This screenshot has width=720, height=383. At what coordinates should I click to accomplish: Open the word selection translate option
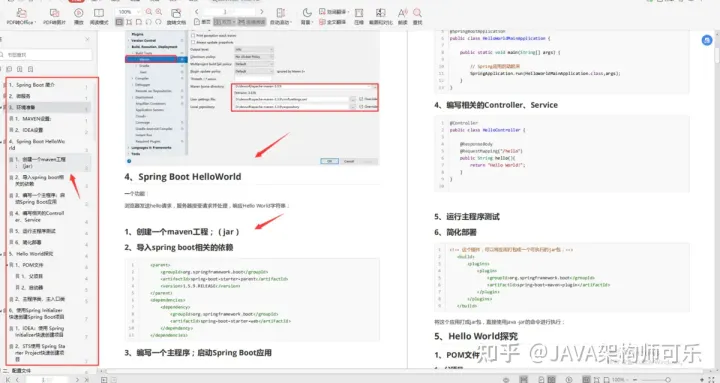334,11
